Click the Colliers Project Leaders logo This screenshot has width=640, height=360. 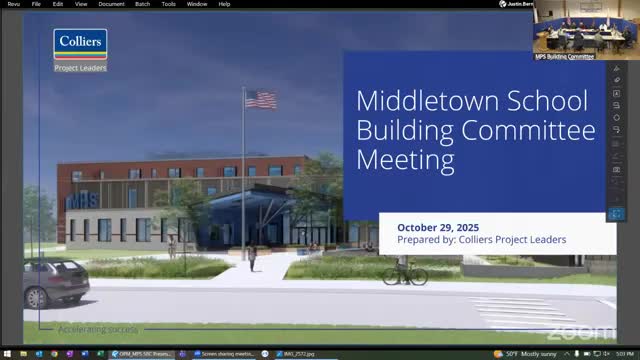[x=80, y=50]
